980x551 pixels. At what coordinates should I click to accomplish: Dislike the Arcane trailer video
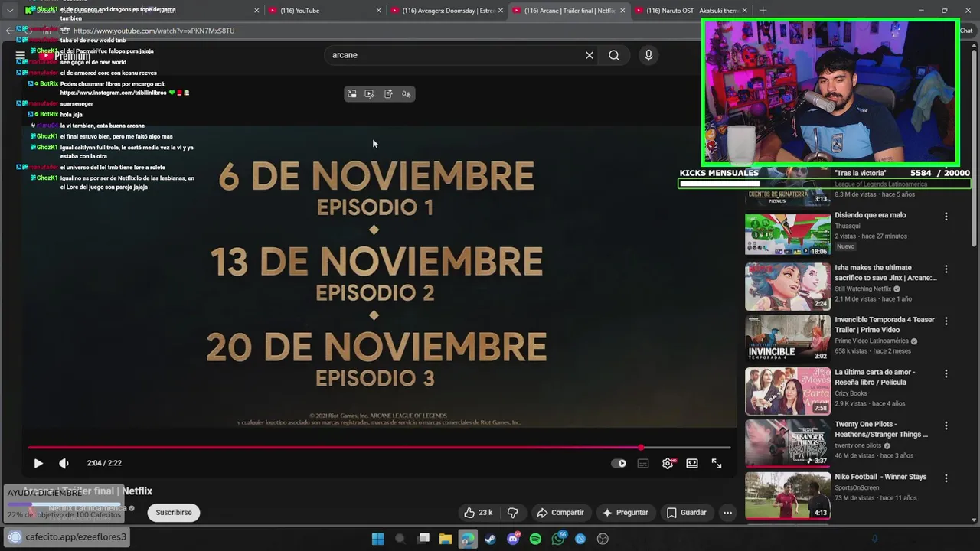point(513,513)
